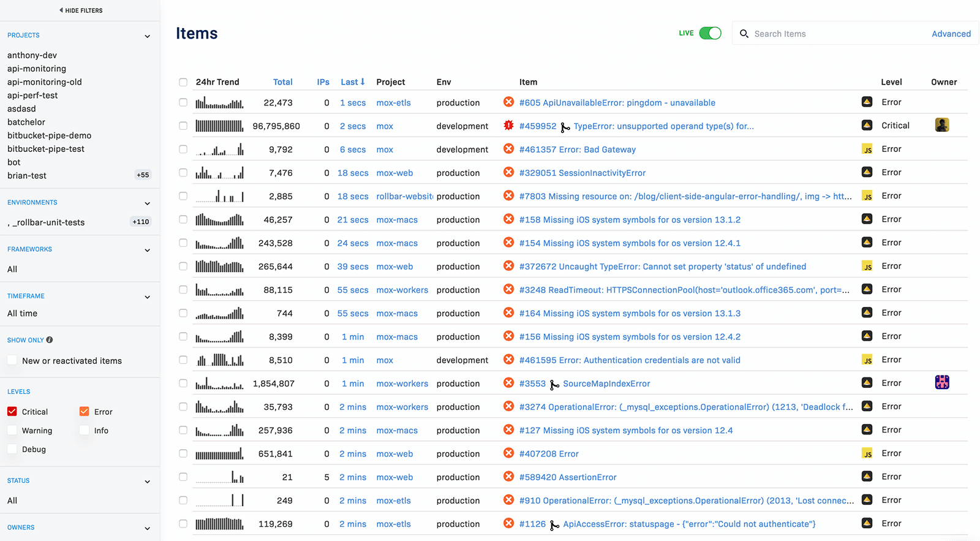This screenshot has height=541, width=980.
Task: Collapse the Environments filter section
Action: pyautogui.click(x=147, y=203)
